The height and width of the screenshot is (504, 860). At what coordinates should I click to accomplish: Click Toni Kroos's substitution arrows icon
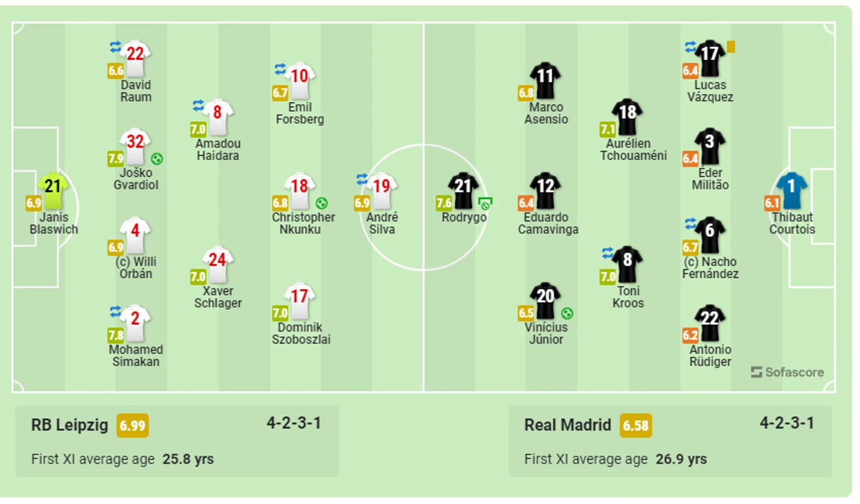point(608,253)
